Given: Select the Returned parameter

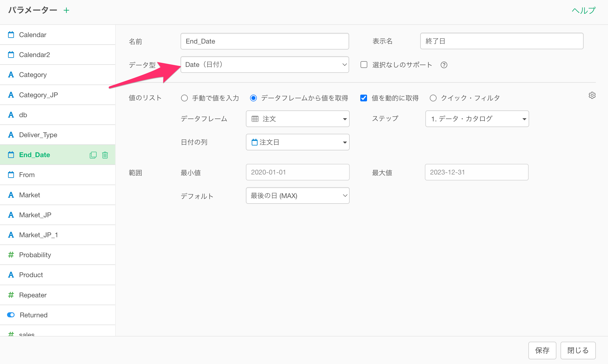Looking at the screenshot, I should click(x=58, y=315).
